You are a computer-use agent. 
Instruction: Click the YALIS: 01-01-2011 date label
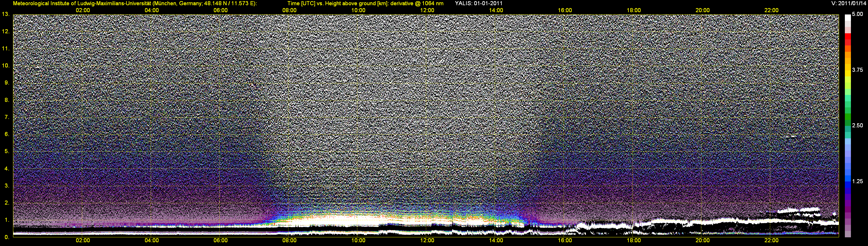[x=479, y=3]
